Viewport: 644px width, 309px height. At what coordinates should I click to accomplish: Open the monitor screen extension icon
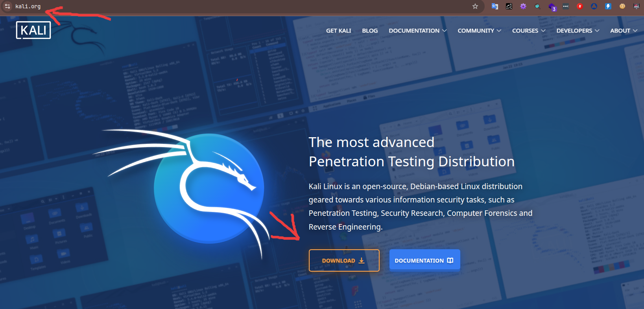[x=637, y=6]
